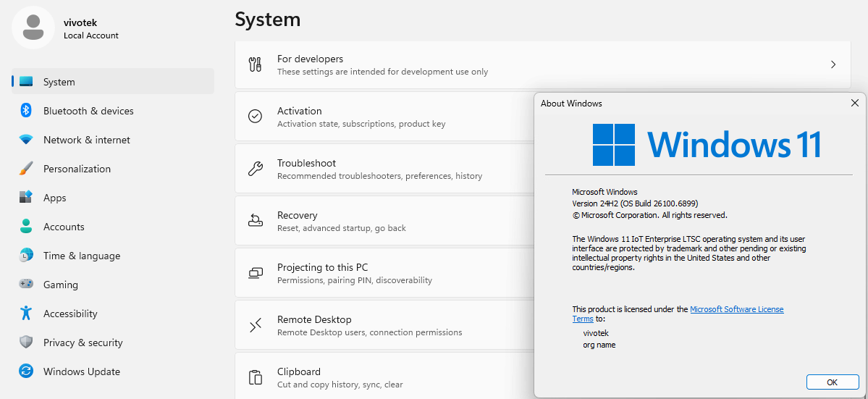Click the Apps icon in sidebar
Image resolution: width=868 pixels, height=399 pixels.
26,198
